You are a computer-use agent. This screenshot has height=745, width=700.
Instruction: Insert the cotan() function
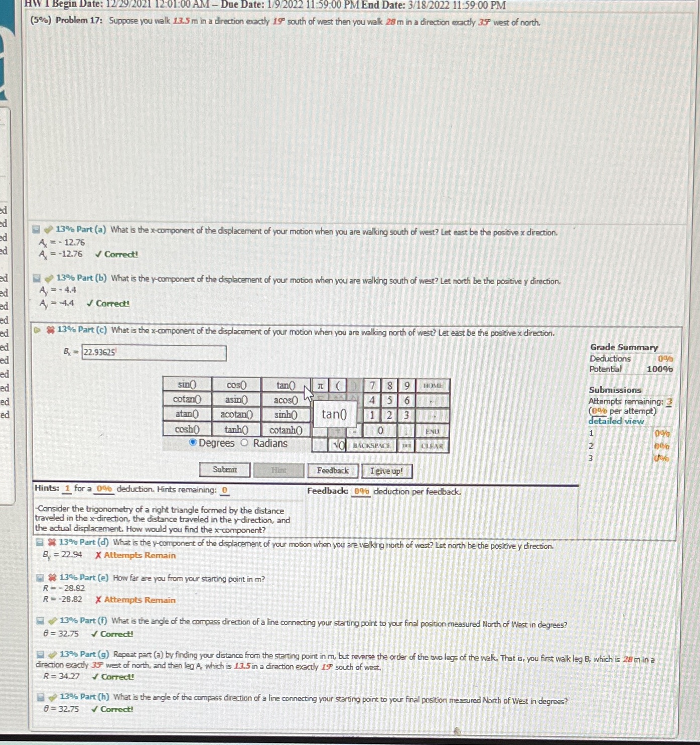[x=187, y=400]
